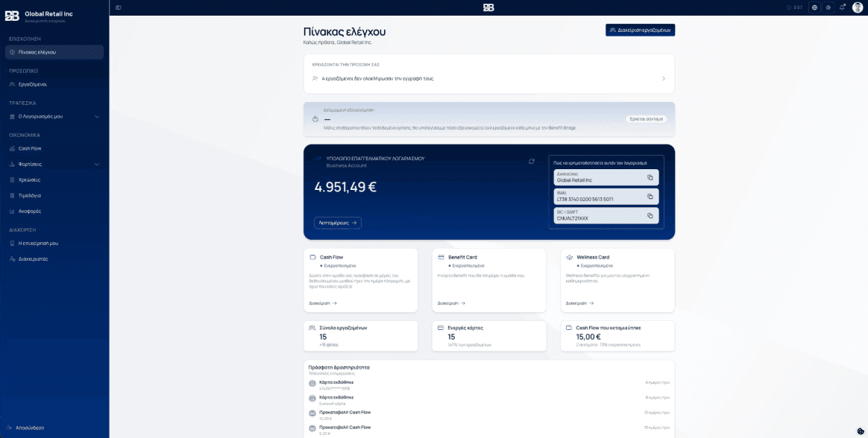868x438 pixels.
Task: Click first Κάρτα εκδόθηκε activity, 6 ημέρες πριν
Action: coord(488,385)
